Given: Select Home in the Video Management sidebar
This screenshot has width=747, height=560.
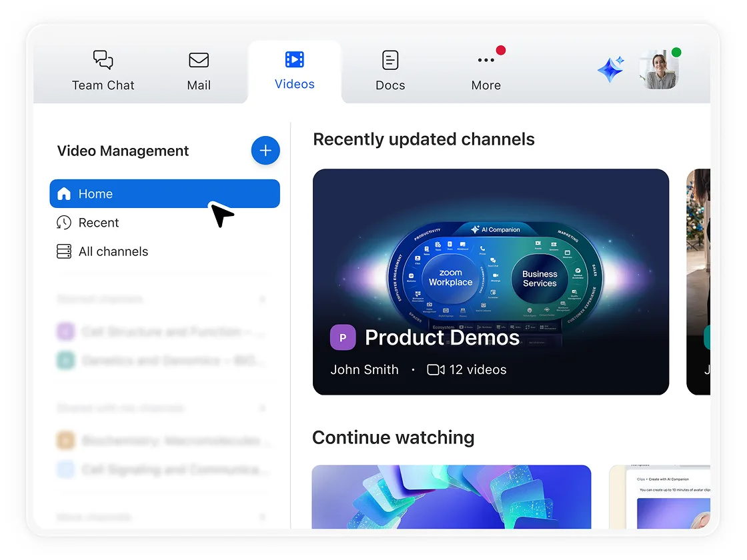Looking at the screenshot, I should 164,194.
